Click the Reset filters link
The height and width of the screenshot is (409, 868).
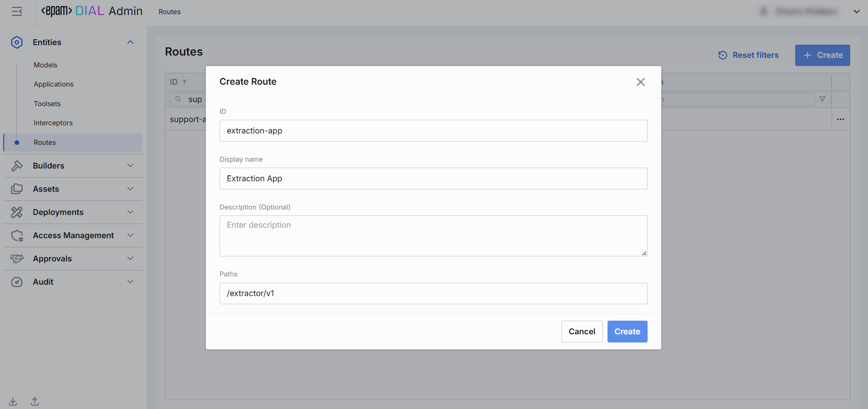coord(748,55)
